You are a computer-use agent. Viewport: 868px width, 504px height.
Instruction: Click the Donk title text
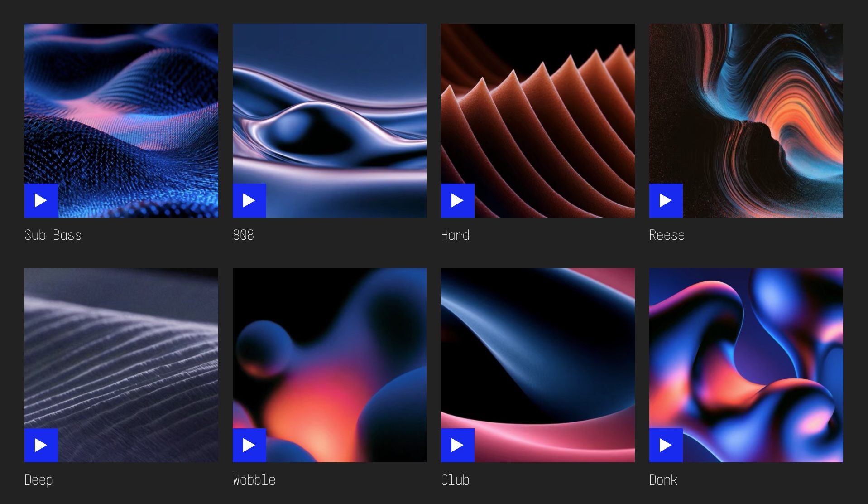point(663,480)
